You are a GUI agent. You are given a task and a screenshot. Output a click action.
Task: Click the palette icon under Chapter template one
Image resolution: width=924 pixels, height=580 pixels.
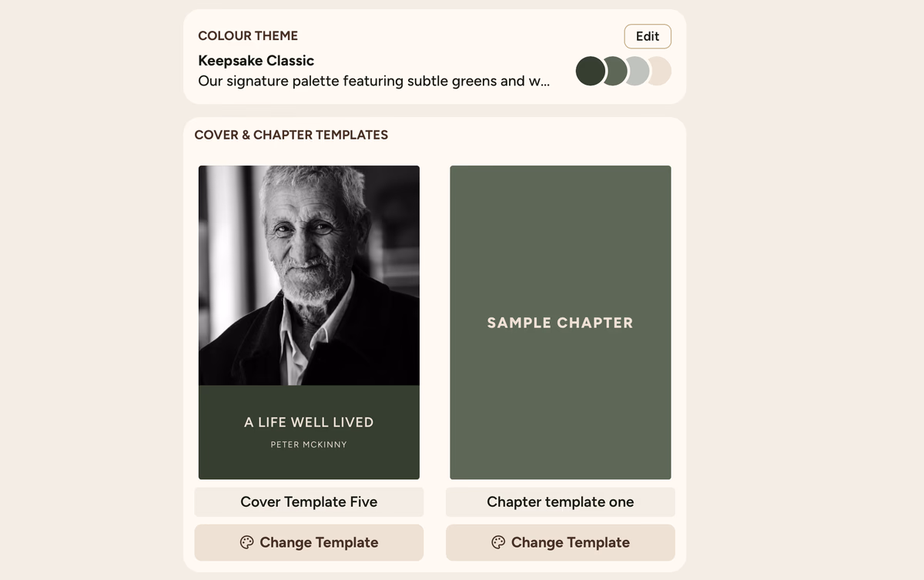click(x=498, y=542)
